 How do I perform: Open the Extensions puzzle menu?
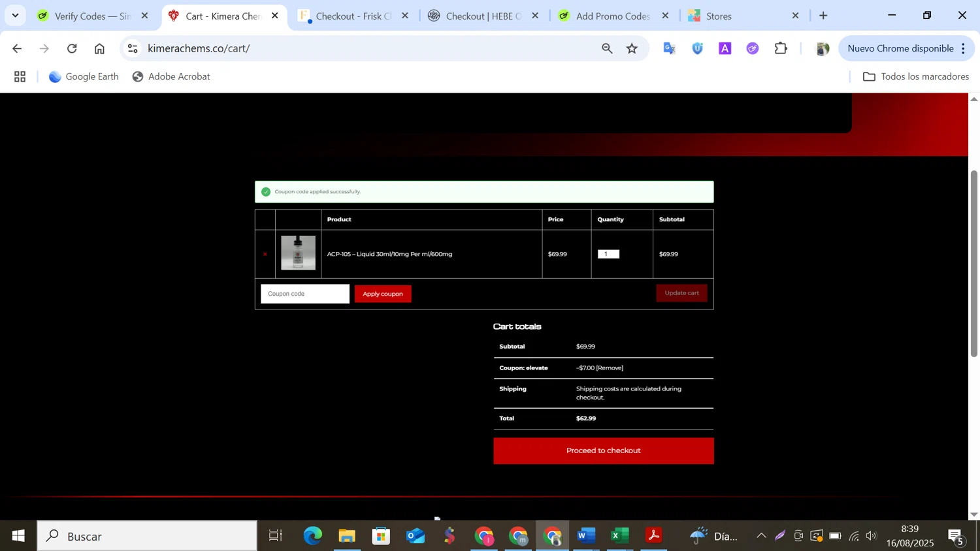(x=781, y=48)
